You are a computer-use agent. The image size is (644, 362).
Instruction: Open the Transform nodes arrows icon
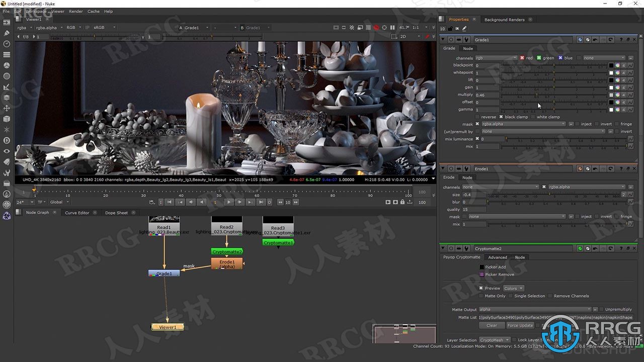click(x=7, y=108)
